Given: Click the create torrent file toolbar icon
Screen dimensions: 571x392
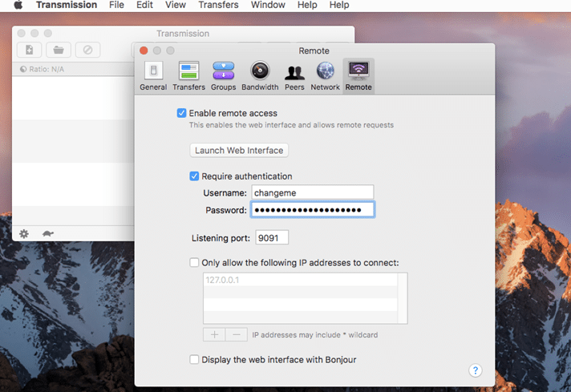Looking at the screenshot, I should (30, 50).
